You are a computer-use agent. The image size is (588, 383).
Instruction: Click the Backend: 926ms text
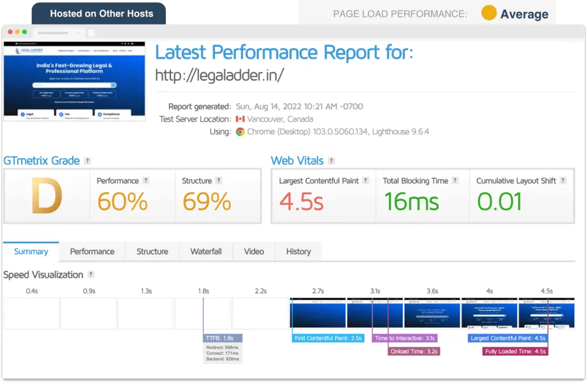click(223, 359)
